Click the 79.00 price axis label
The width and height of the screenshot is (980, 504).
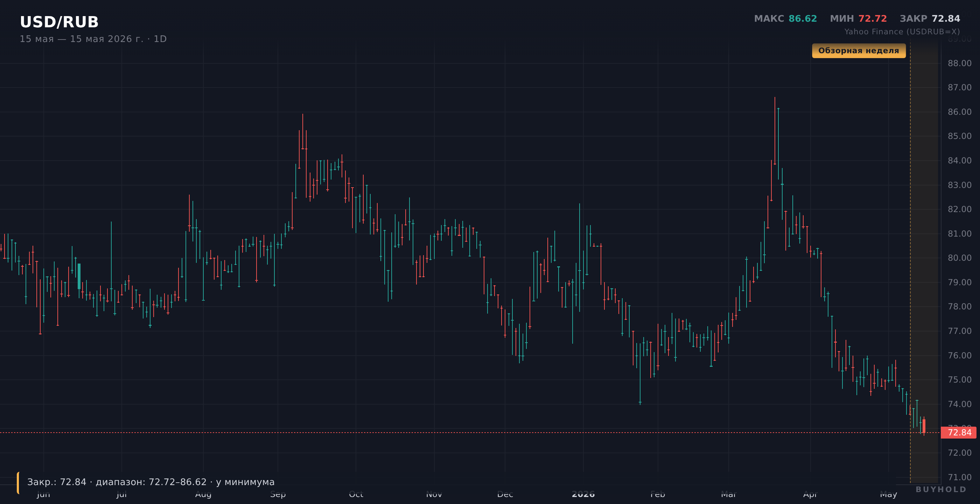coord(959,282)
